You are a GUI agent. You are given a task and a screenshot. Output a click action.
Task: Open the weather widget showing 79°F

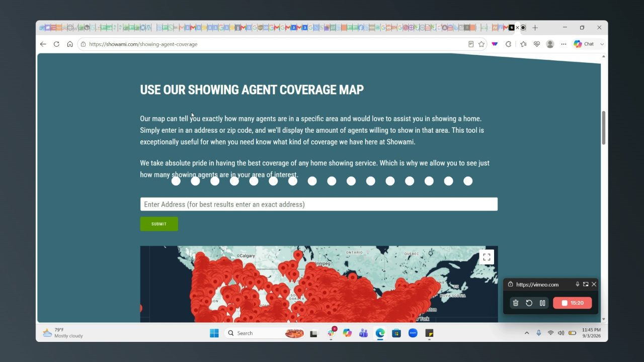[x=63, y=333]
